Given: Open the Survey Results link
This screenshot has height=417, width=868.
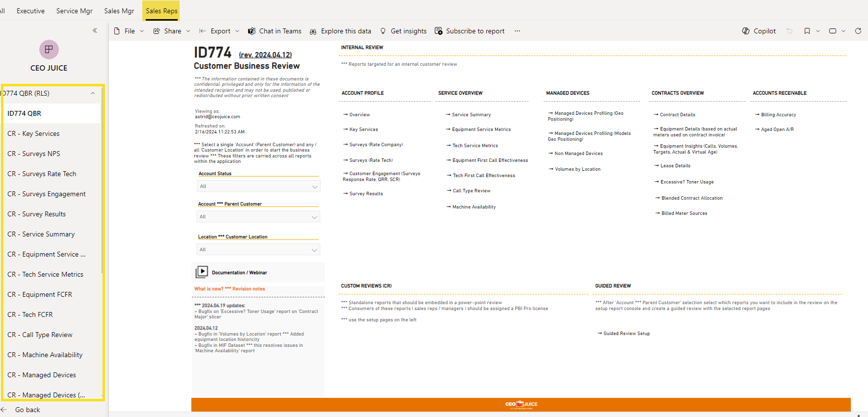Looking at the screenshot, I should click(x=363, y=194).
